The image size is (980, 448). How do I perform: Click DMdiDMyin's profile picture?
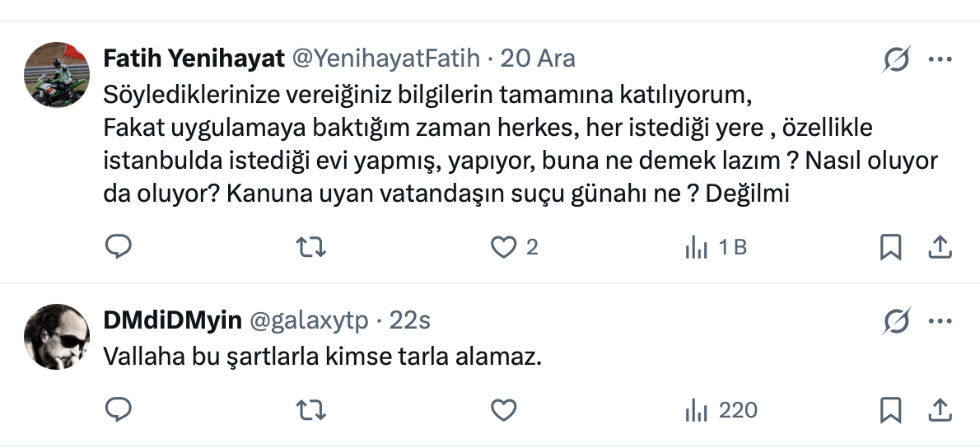[57, 337]
